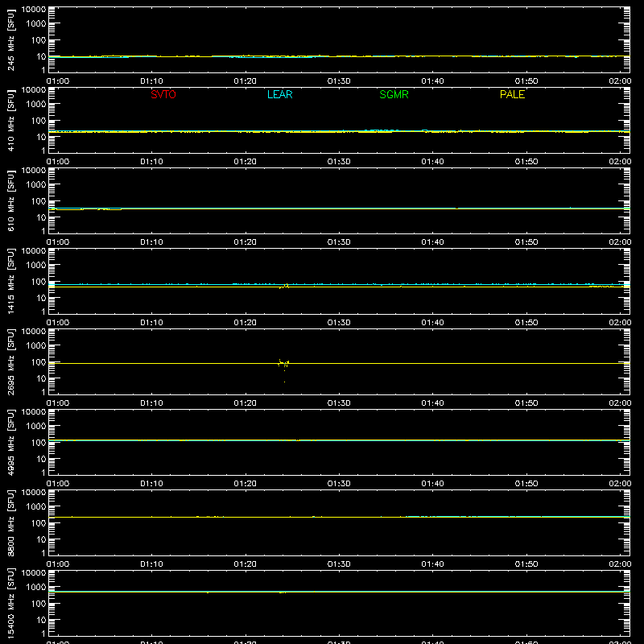The image size is (644, 644).
Task: Click the 01:20 label under 610 MHz panel
Action: click(x=246, y=242)
